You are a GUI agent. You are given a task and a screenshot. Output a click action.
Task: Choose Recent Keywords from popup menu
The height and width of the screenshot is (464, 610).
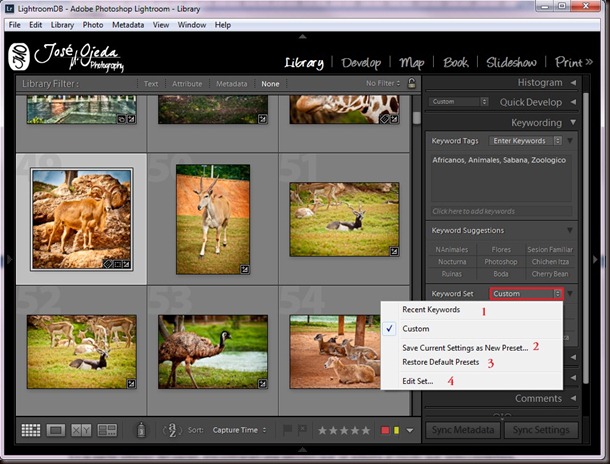(472, 310)
